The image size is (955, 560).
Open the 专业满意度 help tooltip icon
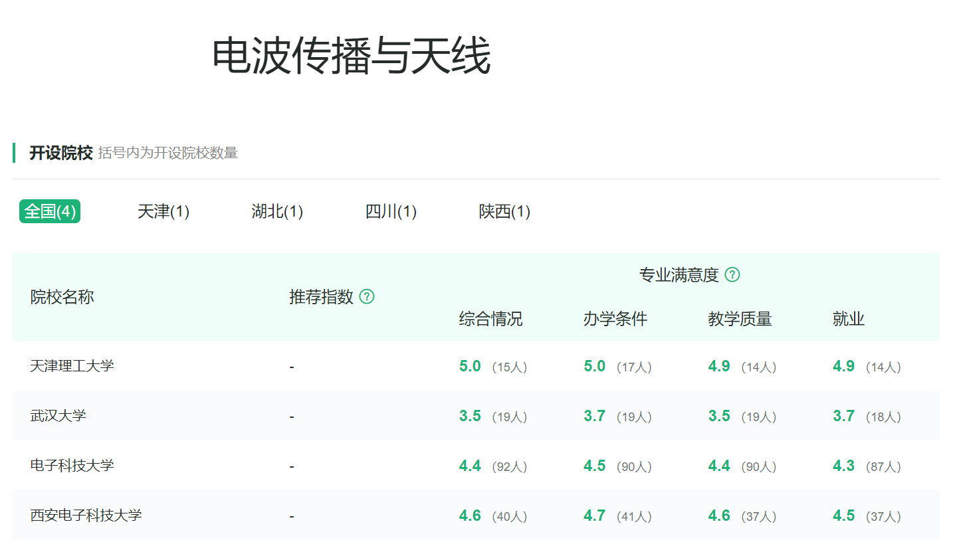732,274
